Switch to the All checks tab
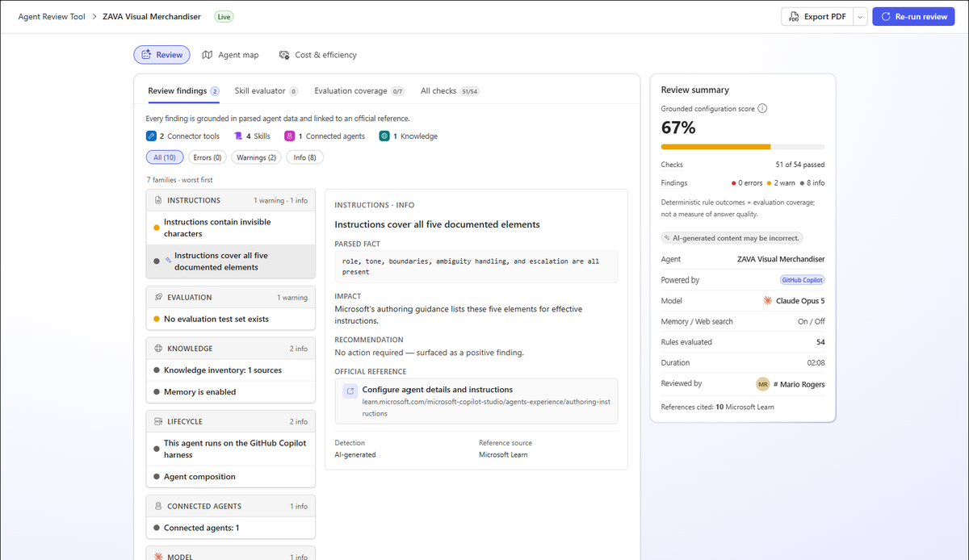Viewport: 969px width, 560px height. point(450,91)
